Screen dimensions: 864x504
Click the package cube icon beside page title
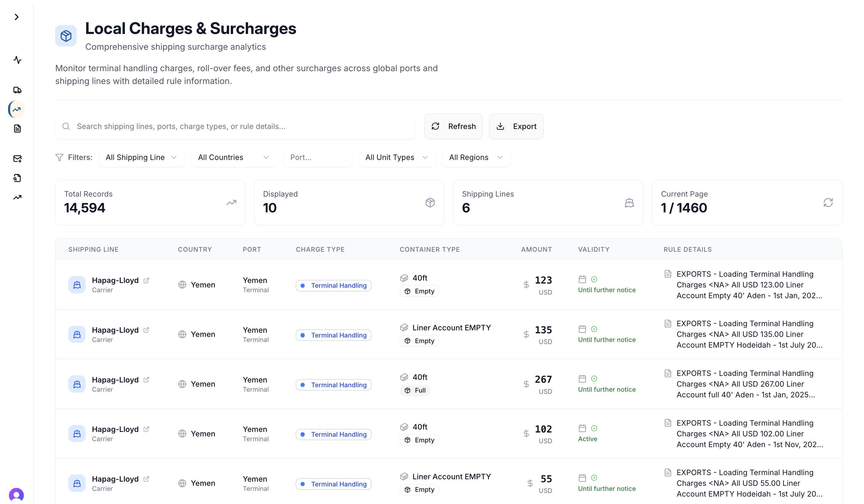tap(66, 36)
